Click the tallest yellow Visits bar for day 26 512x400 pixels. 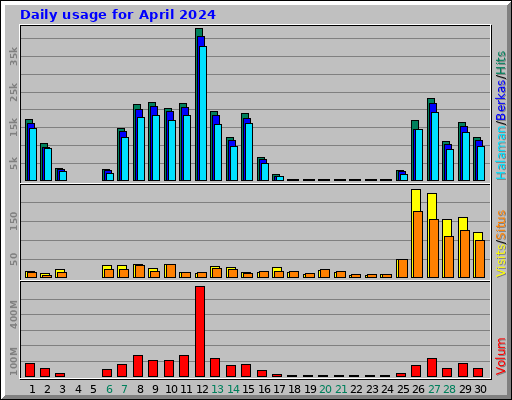(x=416, y=200)
